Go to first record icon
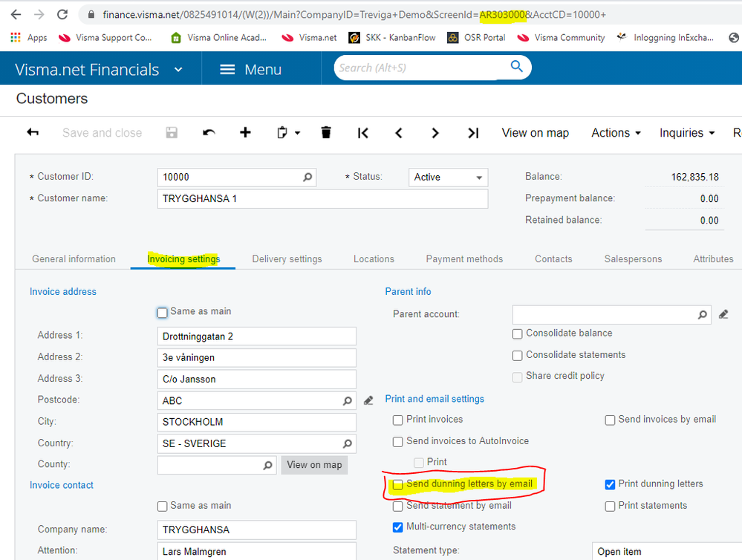The width and height of the screenshot is (742, 560). pos(362,132)
